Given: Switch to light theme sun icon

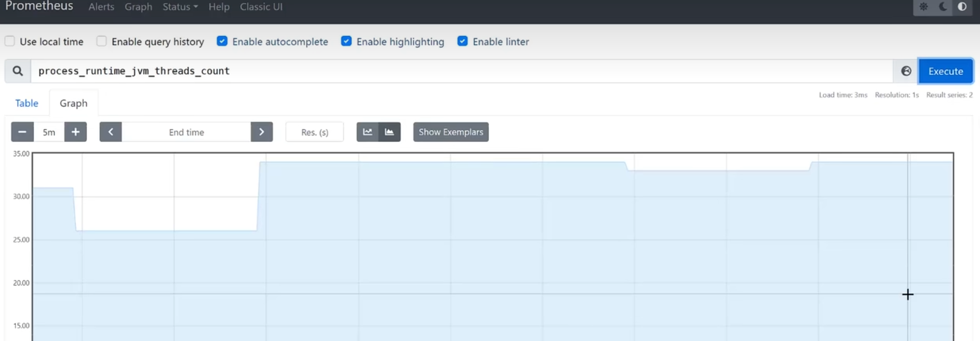Looking at the screenshot, I should [x=923, y=7].
